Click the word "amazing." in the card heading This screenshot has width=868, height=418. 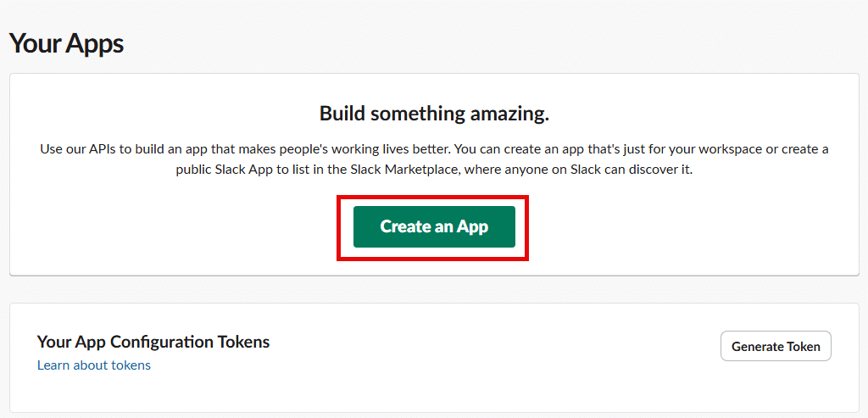pos(511,114)
